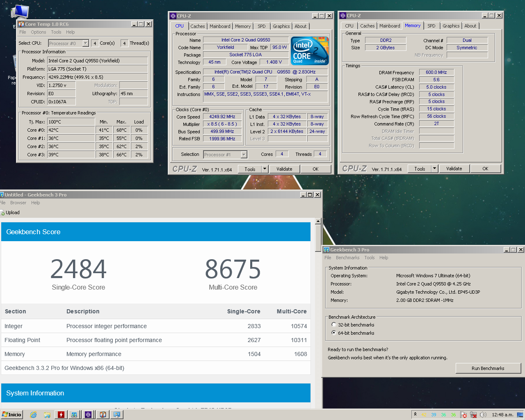525x420 pixels.
Task: Open the Action Center flag tray icon
Action: pos(463,415)
